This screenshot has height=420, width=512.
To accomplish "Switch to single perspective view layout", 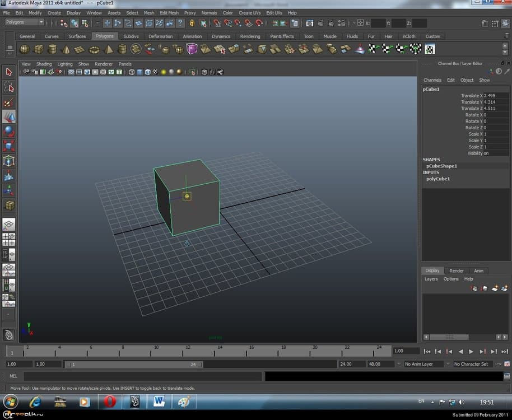I will coord(9,225).
